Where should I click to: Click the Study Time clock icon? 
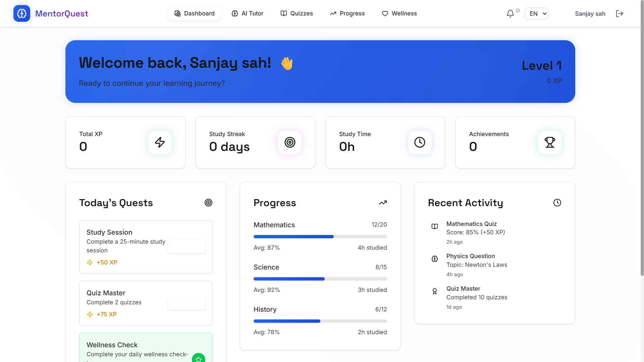(420, 142)
